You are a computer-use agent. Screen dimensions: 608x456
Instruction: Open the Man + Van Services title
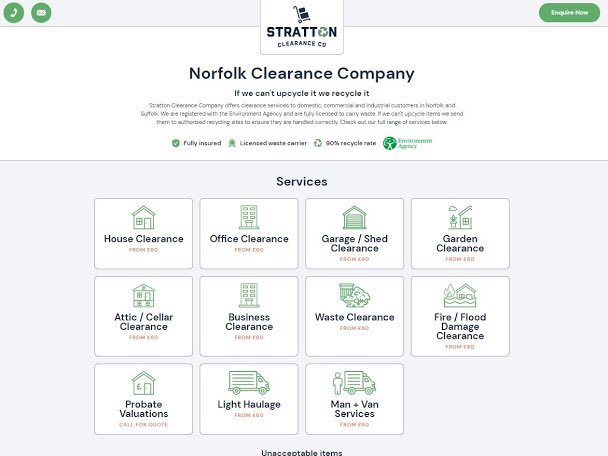pyautogui.click(x=354, y=409)
